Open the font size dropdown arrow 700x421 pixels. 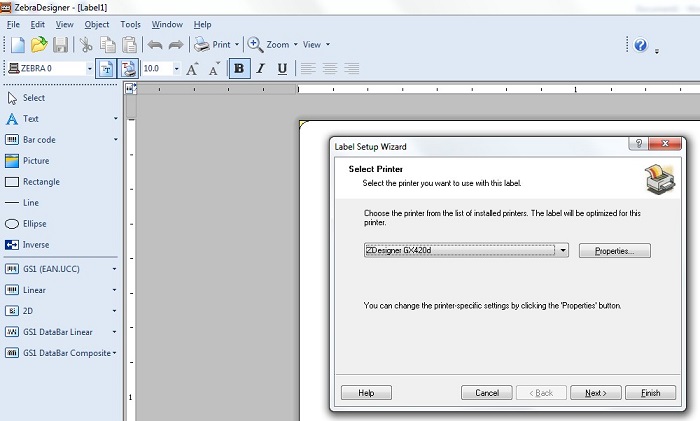pyautogui.click(x=177, y=68)
